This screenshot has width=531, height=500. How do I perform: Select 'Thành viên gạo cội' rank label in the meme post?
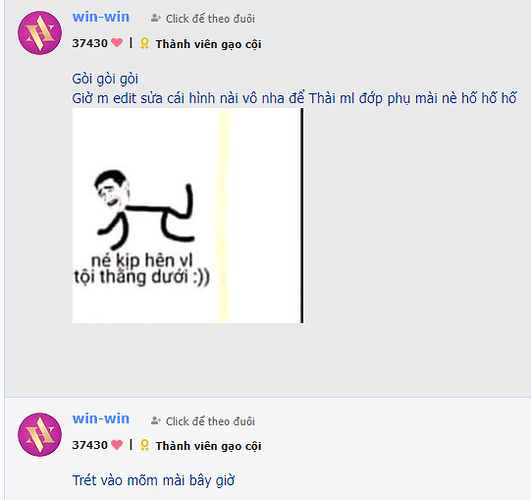[208, 44]
